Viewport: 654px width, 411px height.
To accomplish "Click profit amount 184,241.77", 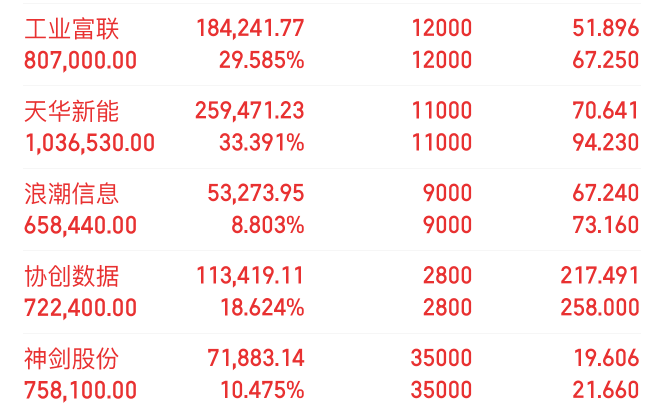I will point(250,29).
